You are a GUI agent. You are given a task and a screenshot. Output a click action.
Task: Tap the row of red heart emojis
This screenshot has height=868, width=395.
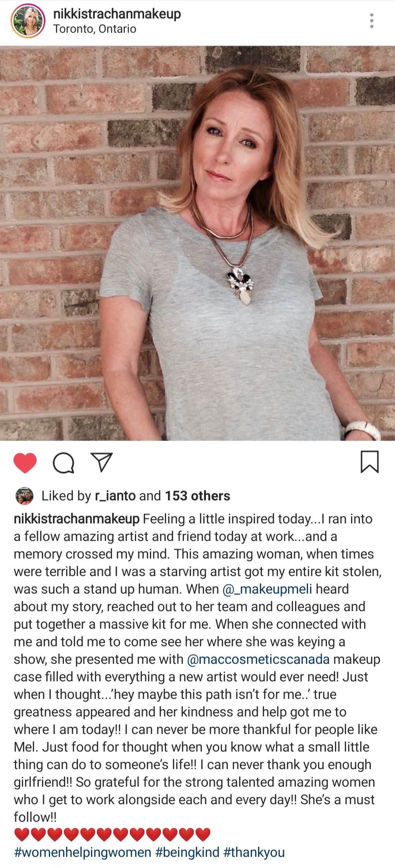point(112,835)
